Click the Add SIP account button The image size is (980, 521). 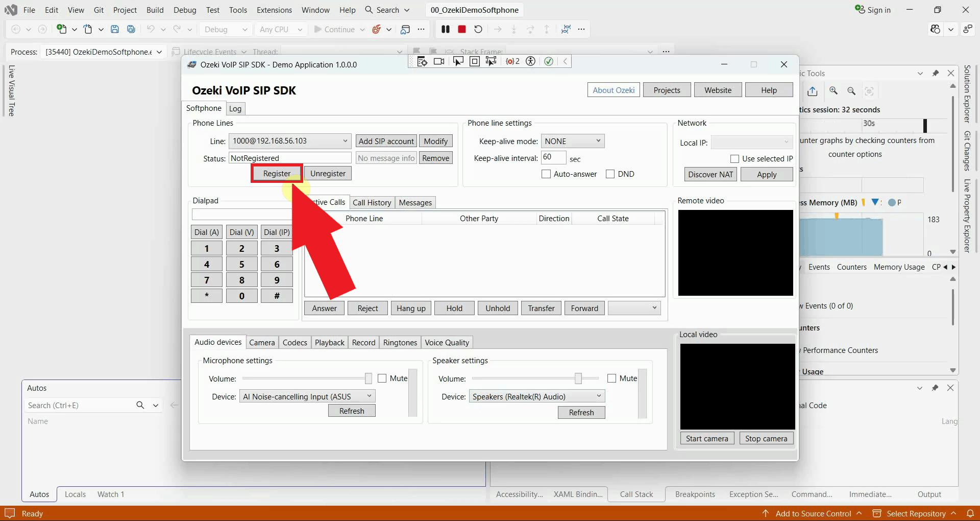[x=386, y=141]
